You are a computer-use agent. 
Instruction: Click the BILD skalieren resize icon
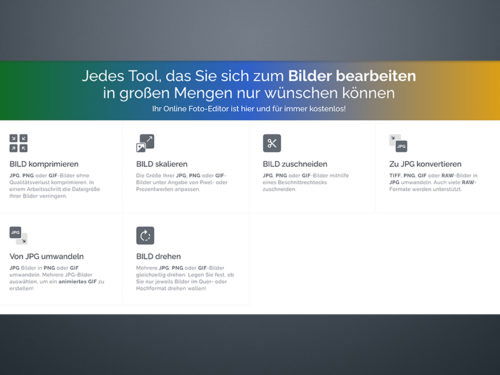click(145, 143)
